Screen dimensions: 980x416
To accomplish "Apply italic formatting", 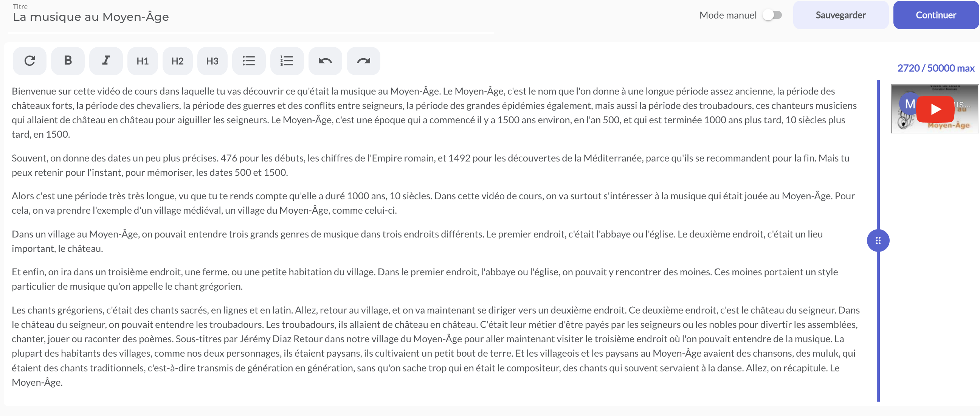I will tap(106, 61).
